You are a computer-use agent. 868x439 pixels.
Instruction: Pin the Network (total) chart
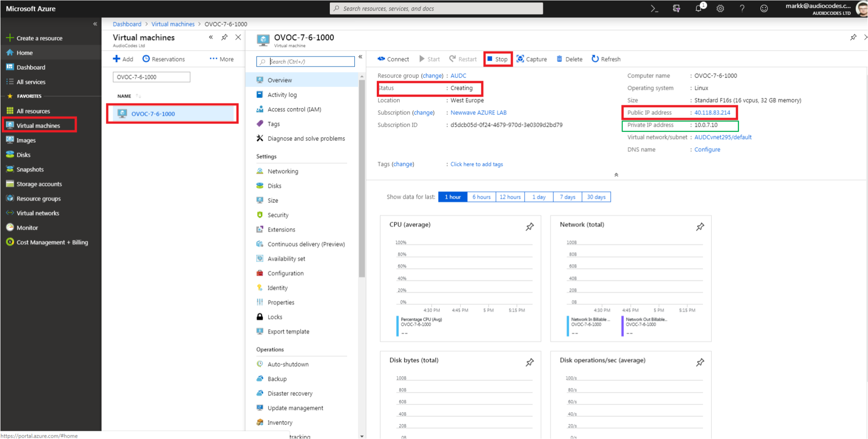coord(700,227)
